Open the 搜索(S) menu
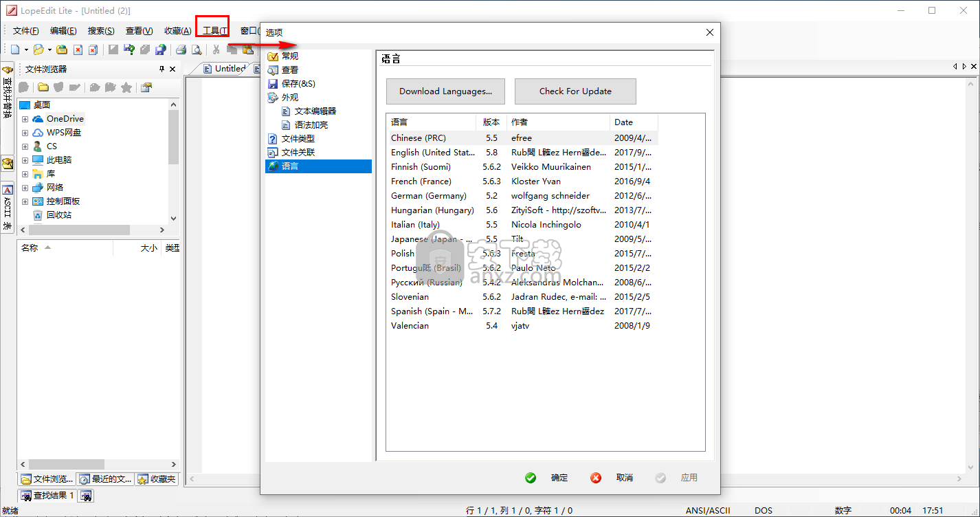This screenshot has width=980, height=517. (101, 31)
